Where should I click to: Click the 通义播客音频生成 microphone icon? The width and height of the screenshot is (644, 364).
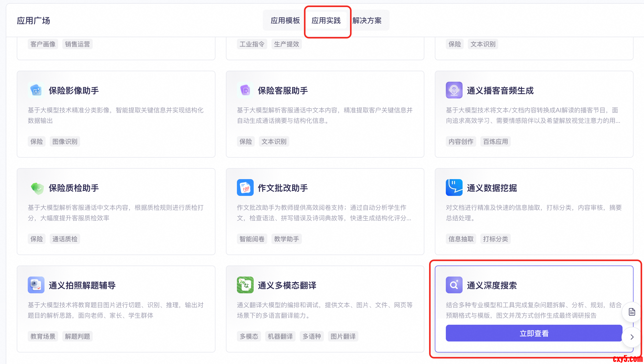click(x=454, y=90)
